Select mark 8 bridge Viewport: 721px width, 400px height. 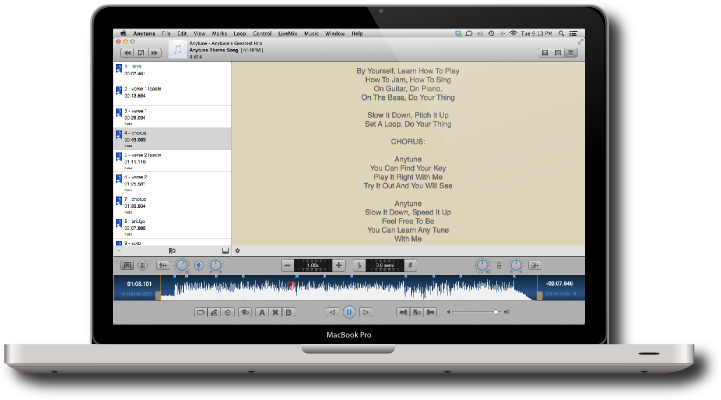[x=172, y=227]
